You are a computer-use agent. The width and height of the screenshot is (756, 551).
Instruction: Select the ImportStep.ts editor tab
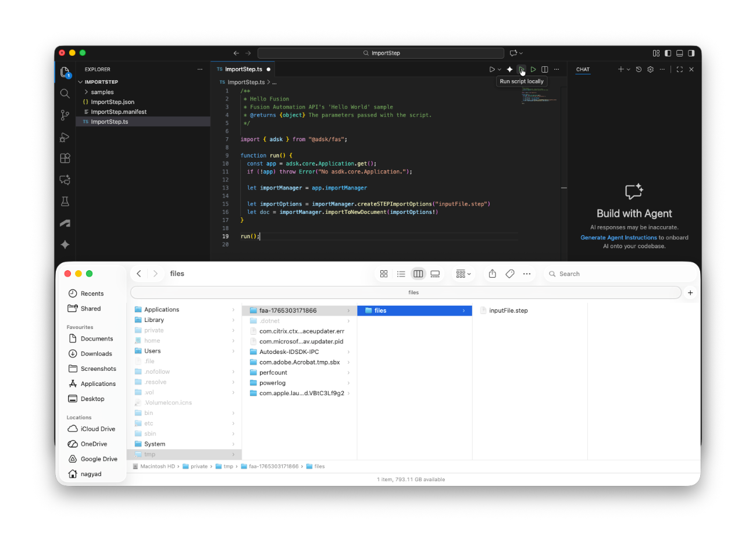point(243,69)
